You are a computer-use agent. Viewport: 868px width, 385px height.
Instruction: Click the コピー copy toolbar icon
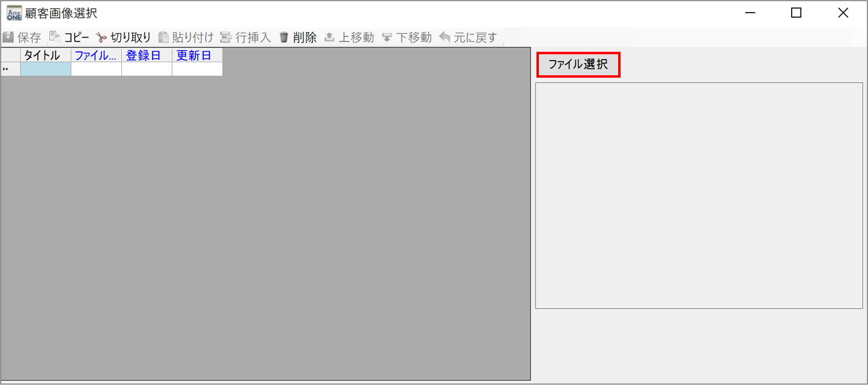55,37
